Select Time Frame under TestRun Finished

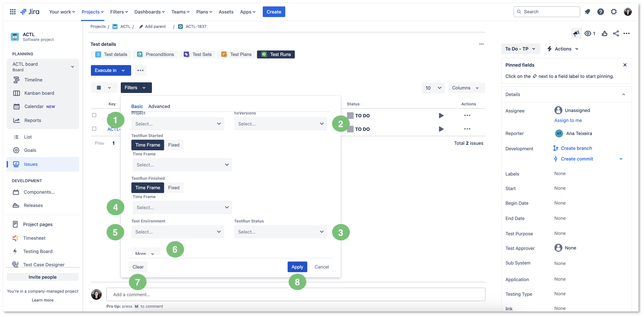click(148, 188)
